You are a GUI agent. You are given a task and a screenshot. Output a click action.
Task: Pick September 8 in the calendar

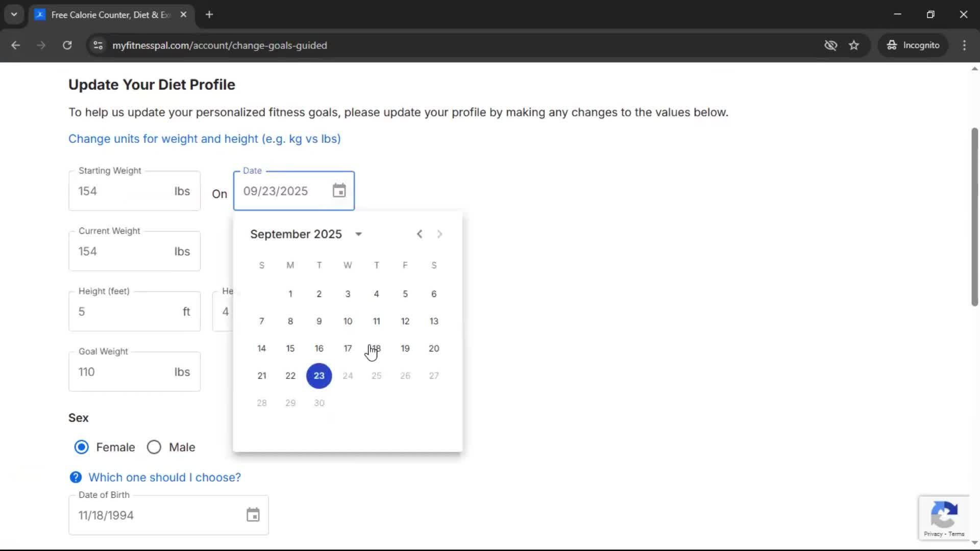(290, 321)
